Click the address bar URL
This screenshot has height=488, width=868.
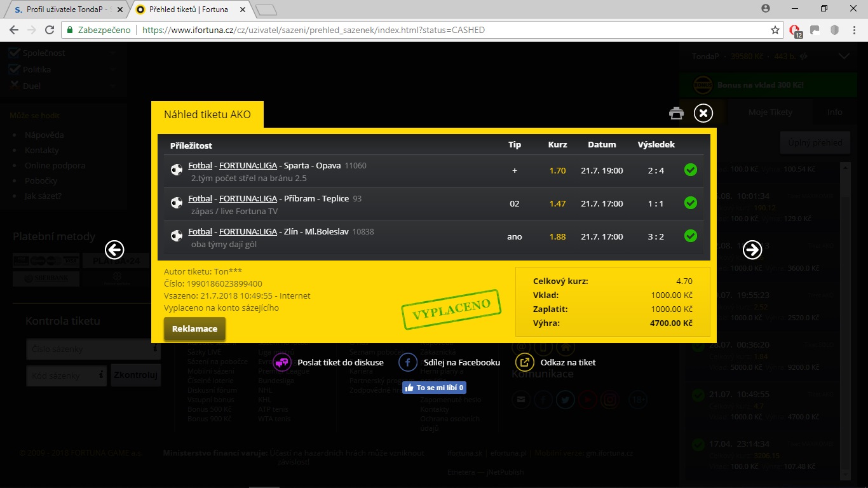coord(313,30)
